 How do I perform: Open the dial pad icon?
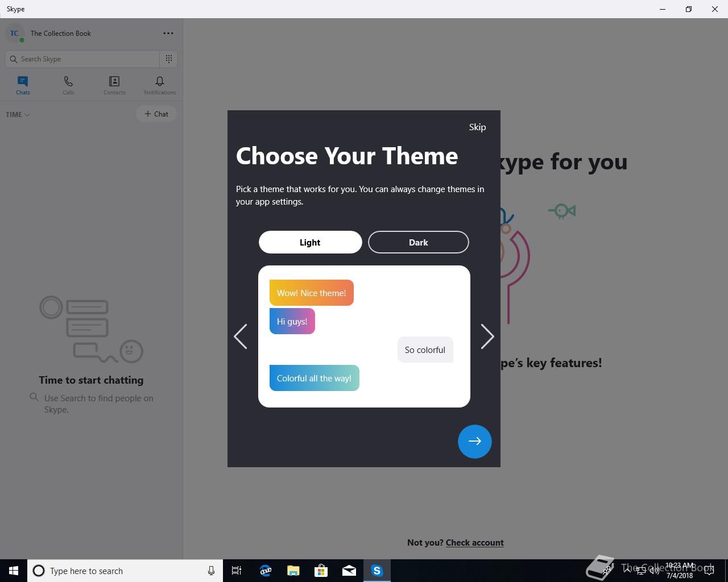[169, 59]
